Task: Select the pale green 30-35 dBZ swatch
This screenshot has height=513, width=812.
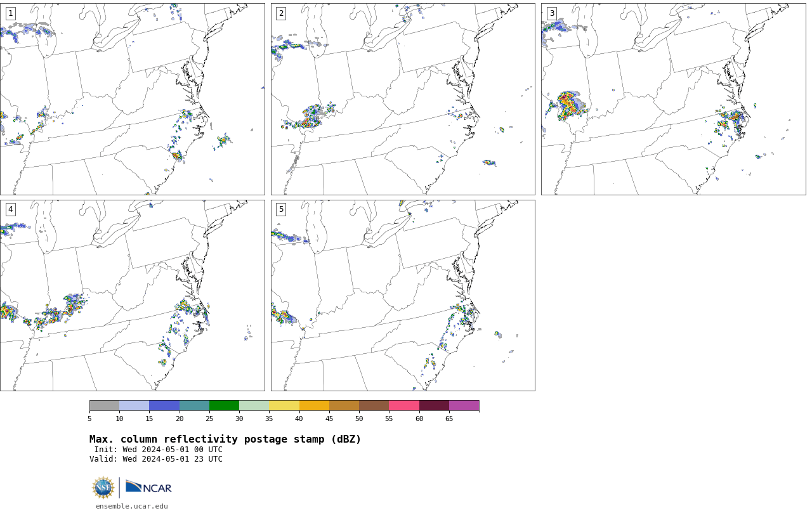Action: [x=254, y=406]
